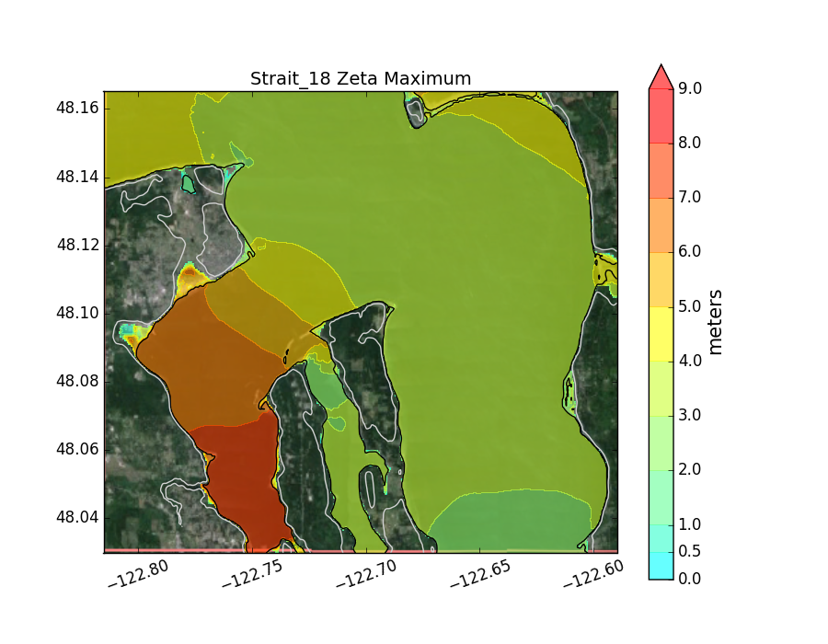The height and width of the screenshot is (644, 828).
Task: Click latitude axis label 48.16
Action: pos(77,108)
